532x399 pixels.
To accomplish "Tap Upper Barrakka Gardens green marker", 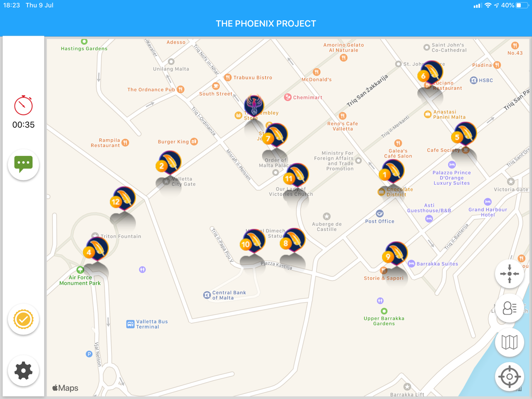I will (x=384, y=311).
